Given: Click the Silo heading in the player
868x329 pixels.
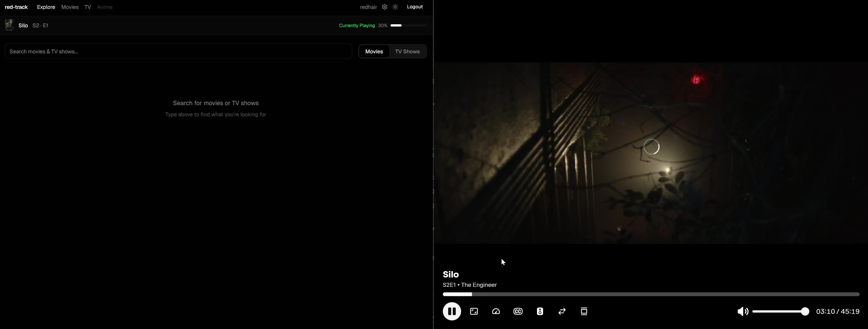Looking at the screenshot, I should tap(451, 274).
